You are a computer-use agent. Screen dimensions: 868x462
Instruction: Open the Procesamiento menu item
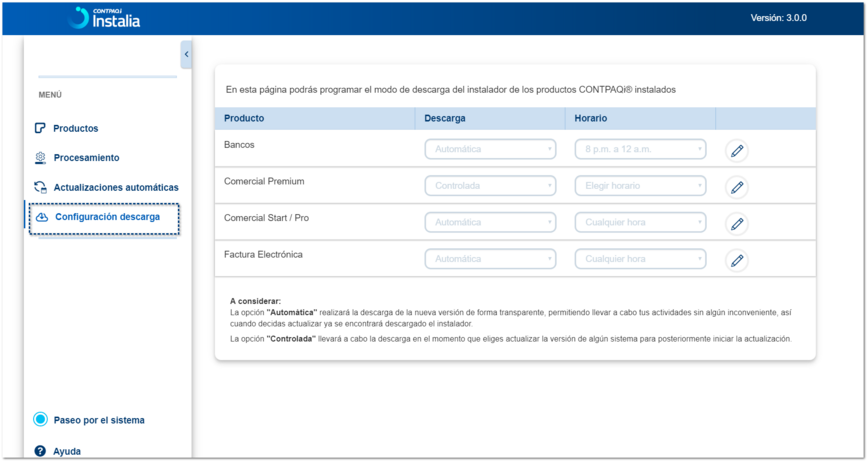click(86, 158)
